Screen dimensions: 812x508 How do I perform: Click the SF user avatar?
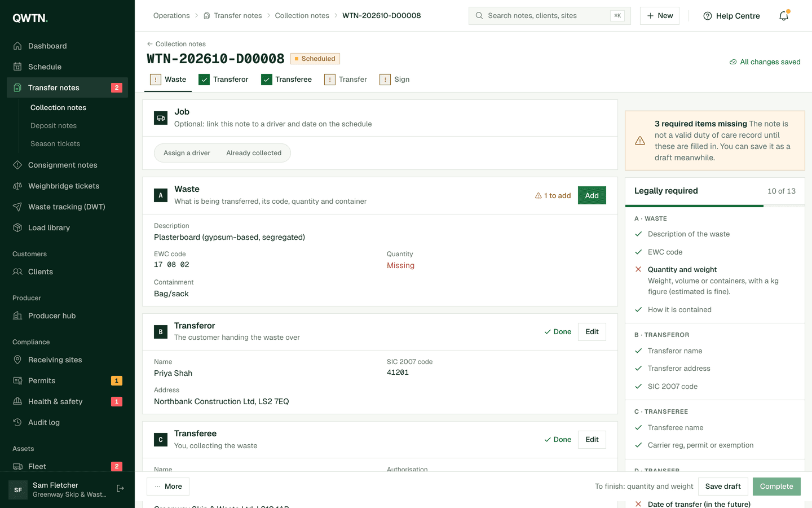tap(18, 490)
